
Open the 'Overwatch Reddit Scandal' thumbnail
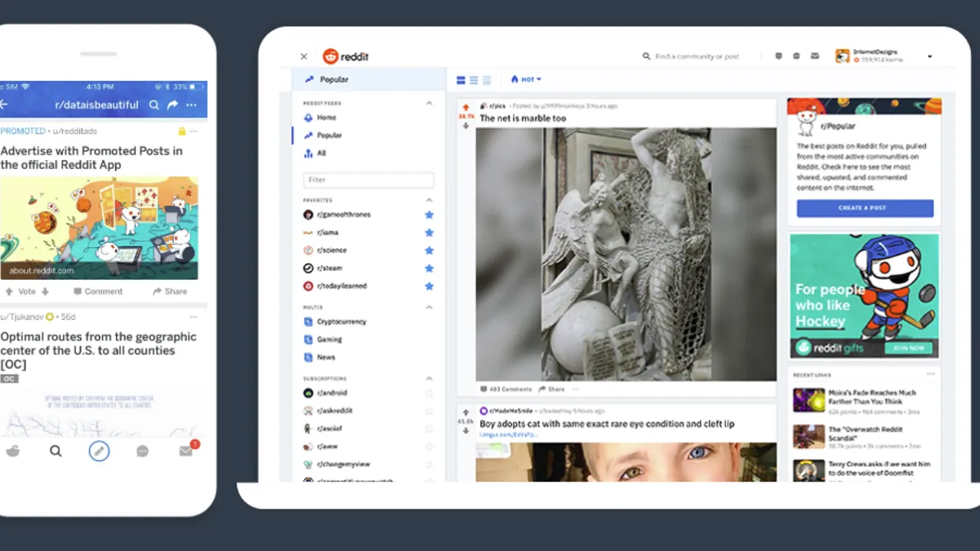tap(808, 437)
